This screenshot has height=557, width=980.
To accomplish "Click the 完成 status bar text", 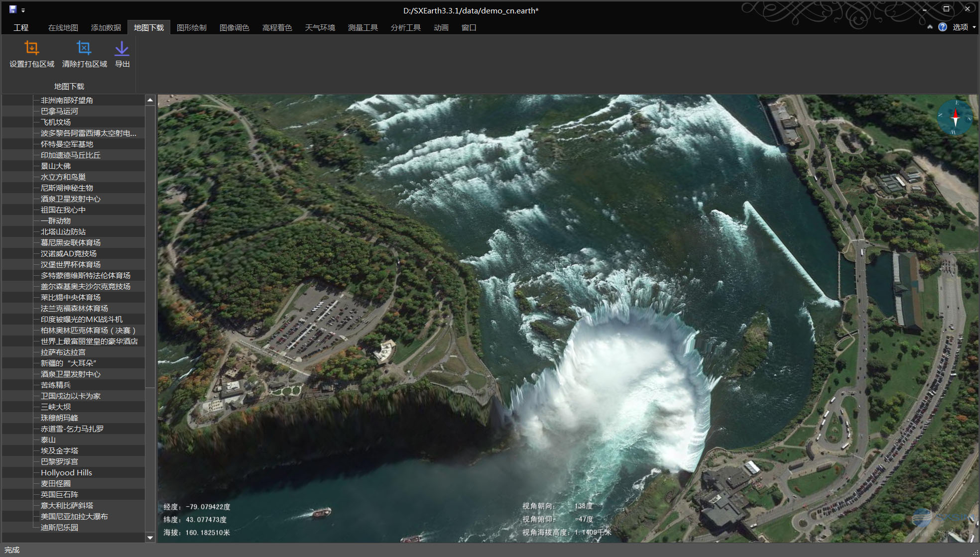I will (x=12, y=550).
